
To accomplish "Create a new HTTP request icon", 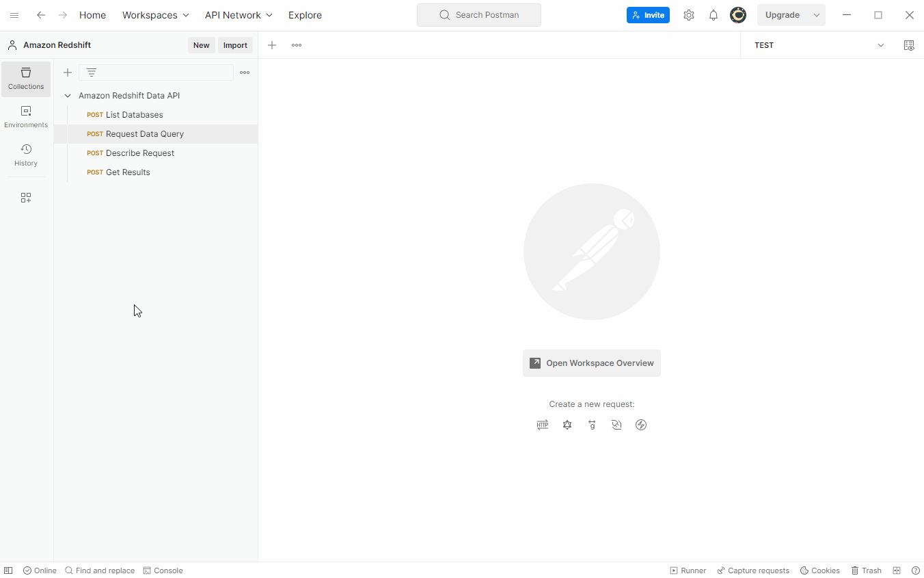I will coord(543,425).
